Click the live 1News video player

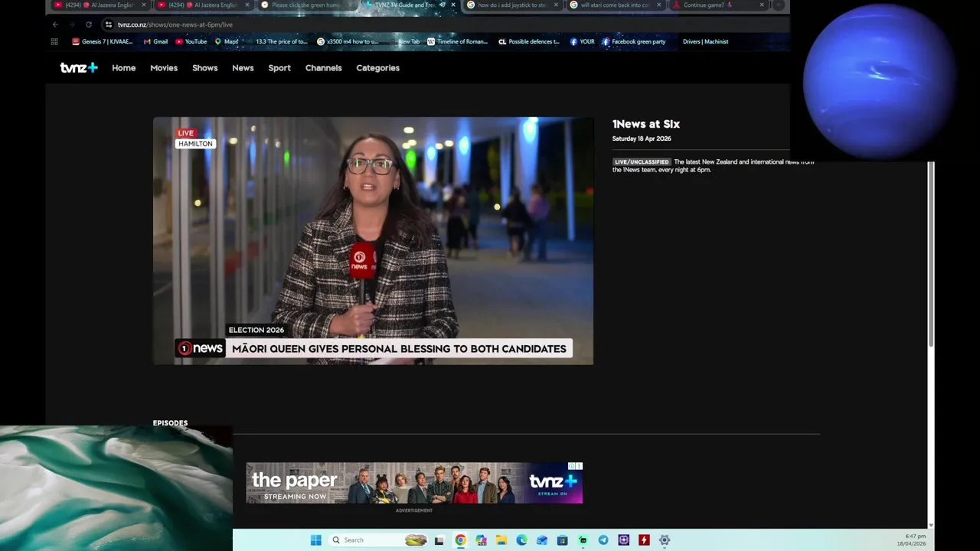(373, 241)
